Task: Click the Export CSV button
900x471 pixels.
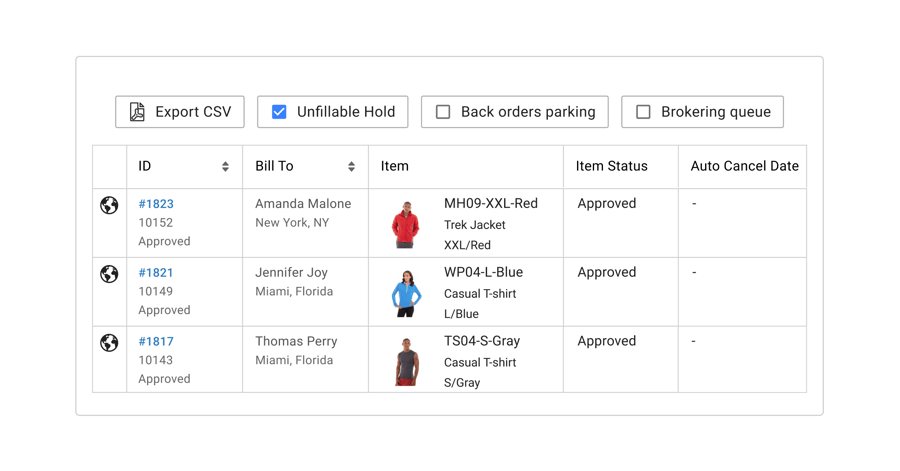Action: coord(180,112)
